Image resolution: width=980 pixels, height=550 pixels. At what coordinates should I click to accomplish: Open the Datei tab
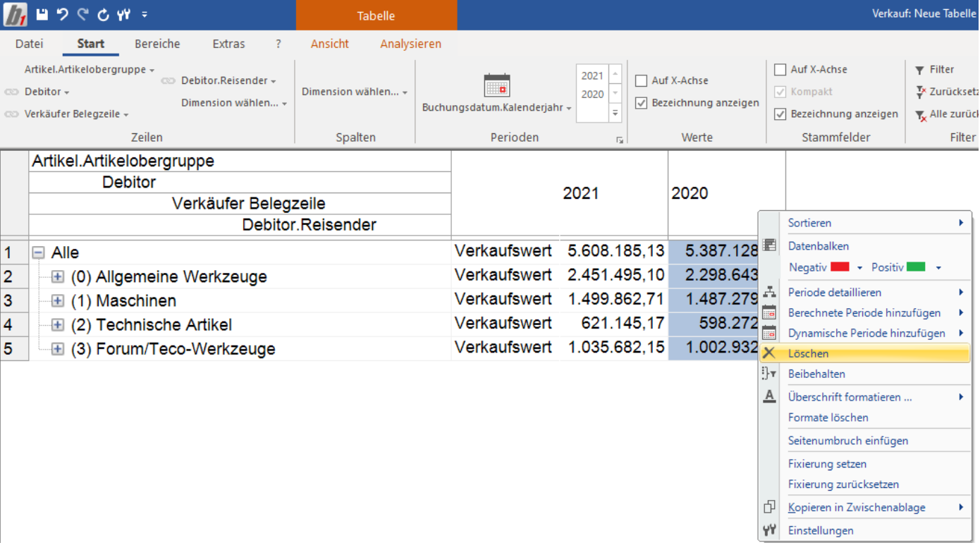click(x=29, y=44)
